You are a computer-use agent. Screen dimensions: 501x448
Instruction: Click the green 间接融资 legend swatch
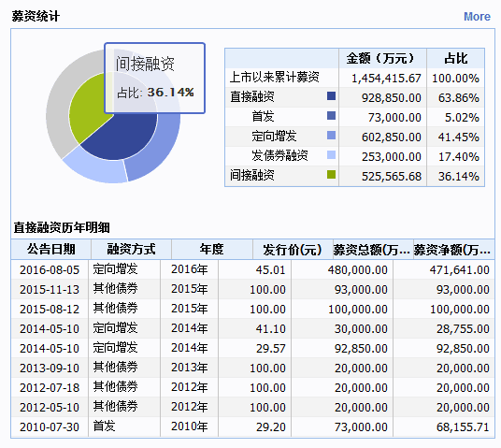click(331, 174)
